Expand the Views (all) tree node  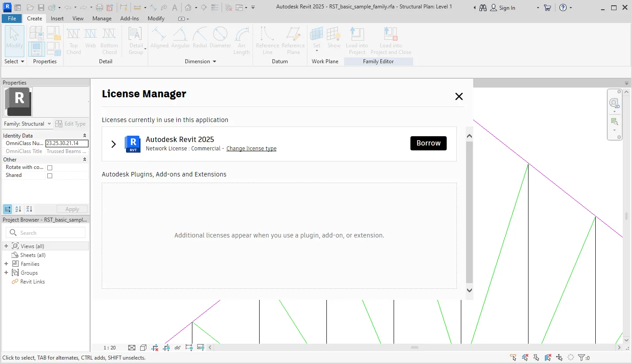click(x=6, y=246)
